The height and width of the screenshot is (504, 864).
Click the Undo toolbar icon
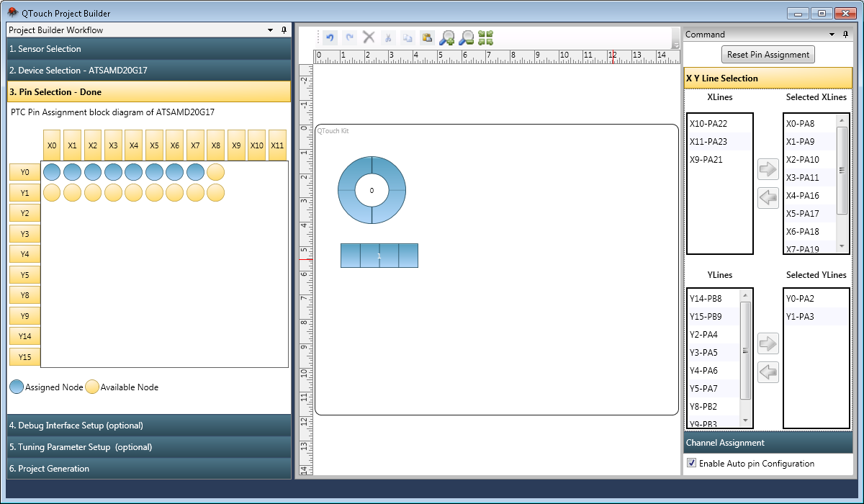tap(330, 37)
